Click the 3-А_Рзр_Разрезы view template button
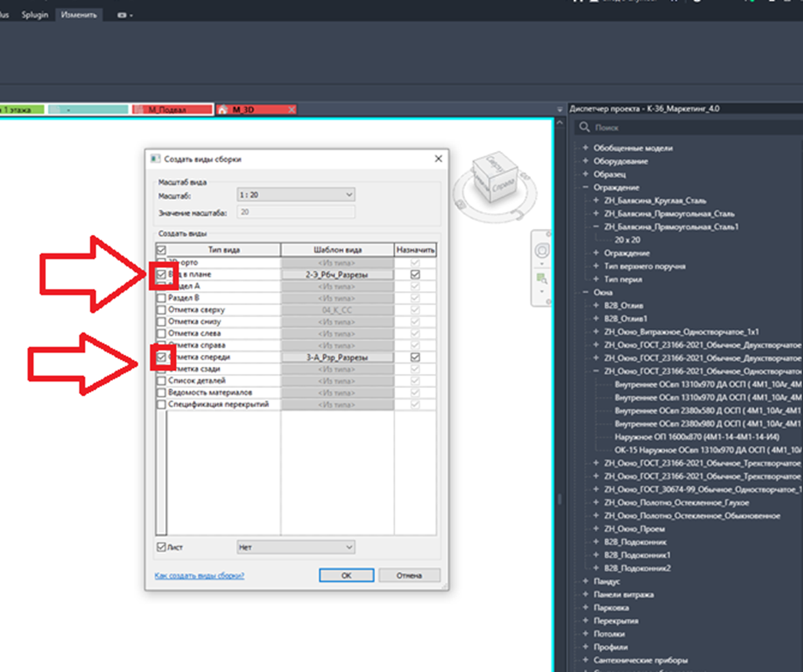803x672 pixels. point(337,357)
